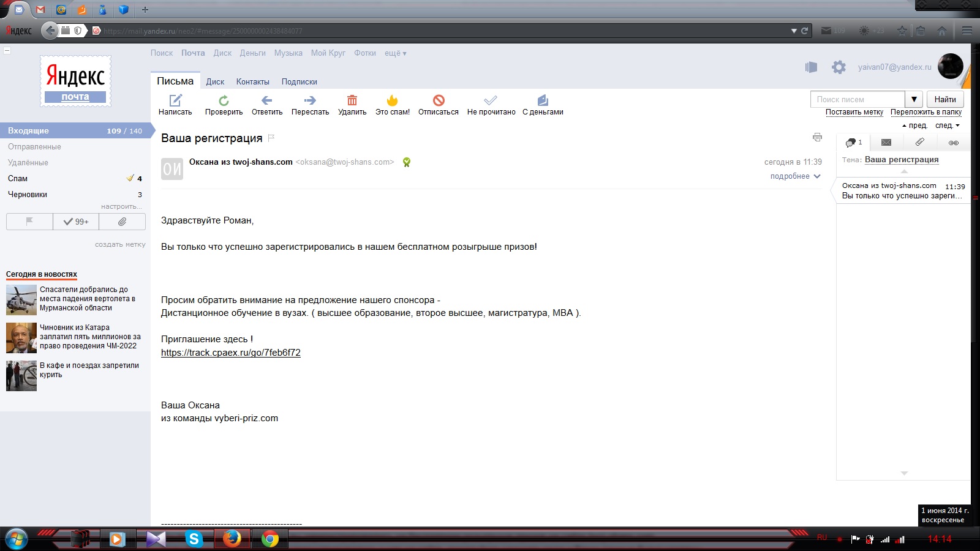Screen dimensions: 980x551
Task: Click the Написать compose icon
Action: click(175, 100)
